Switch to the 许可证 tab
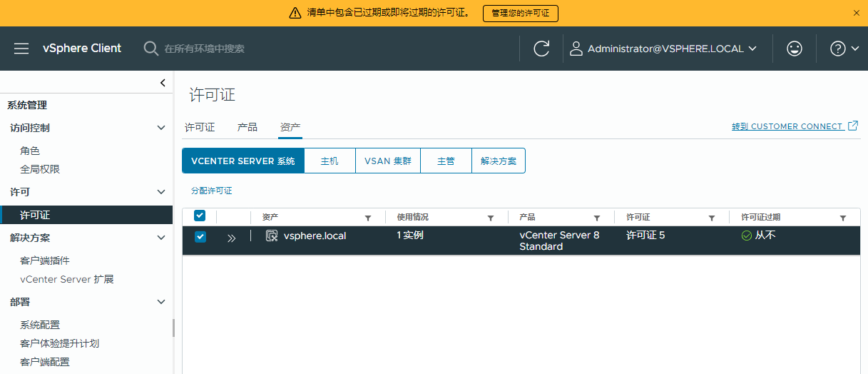This screenshot has height=374, width=868. coord(200,126)
